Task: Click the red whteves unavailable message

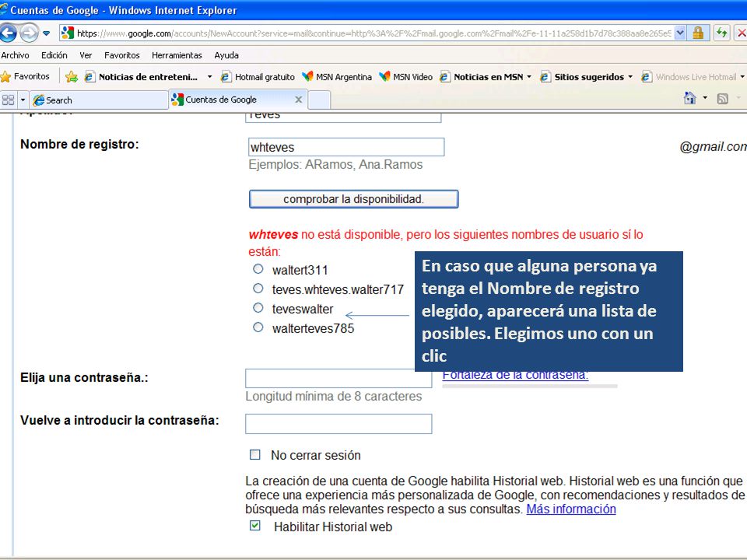Action: tap(446, 243)
